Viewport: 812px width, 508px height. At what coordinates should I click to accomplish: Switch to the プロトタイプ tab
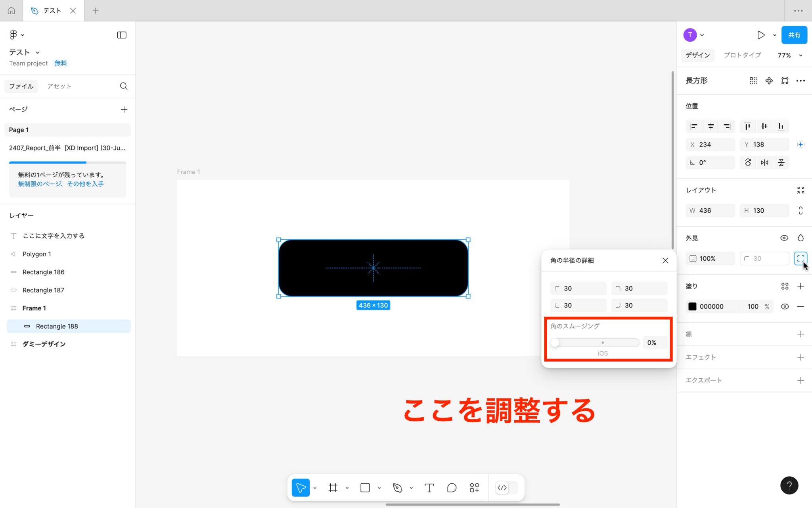(x=741, y=55)
